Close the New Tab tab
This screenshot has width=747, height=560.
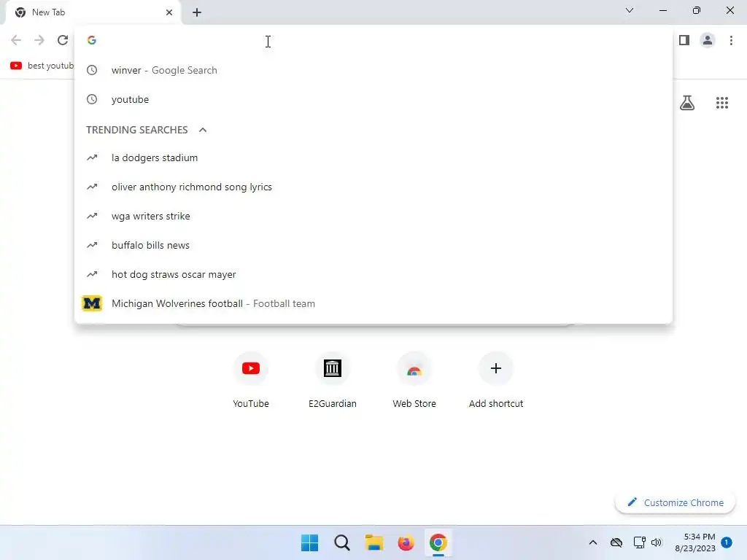pyautogui.click(x=169, y=12)
